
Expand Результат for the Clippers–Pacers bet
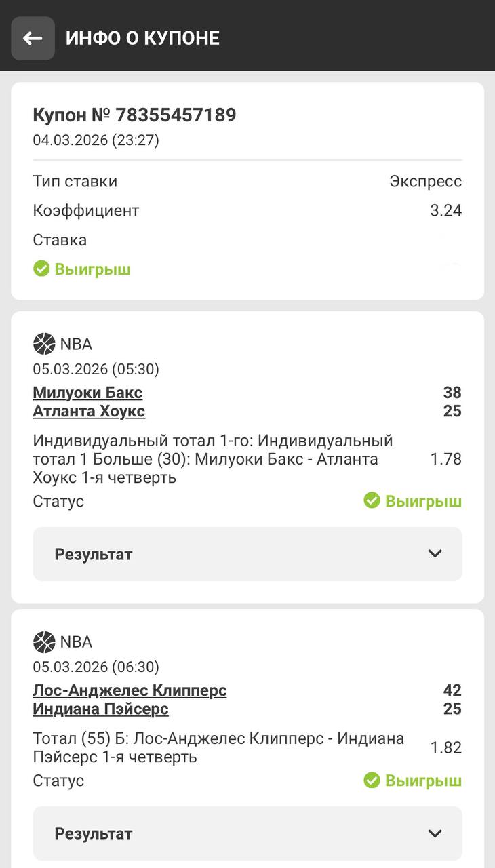248,833
